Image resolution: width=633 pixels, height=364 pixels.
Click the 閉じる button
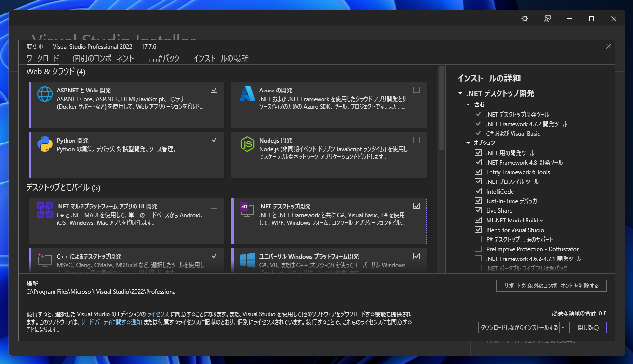click(x=588, y=327)
